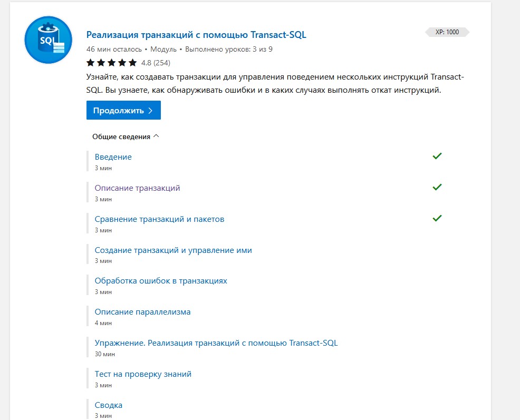Screen dimensions: 520x420
Task: Click the XP: 1000 badge
Action: click(447, 32)
